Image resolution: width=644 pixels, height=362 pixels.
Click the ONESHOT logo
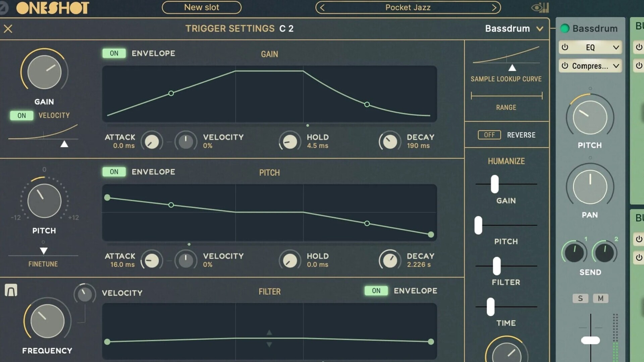tap(53, 8)
